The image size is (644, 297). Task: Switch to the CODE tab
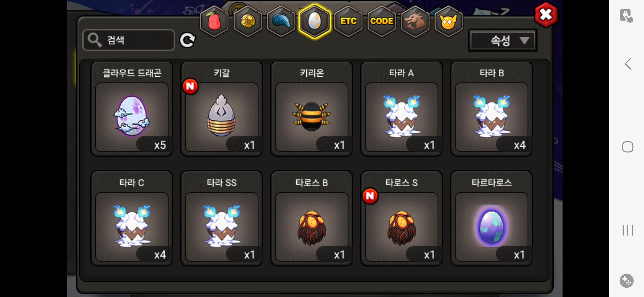coord(382,21)
